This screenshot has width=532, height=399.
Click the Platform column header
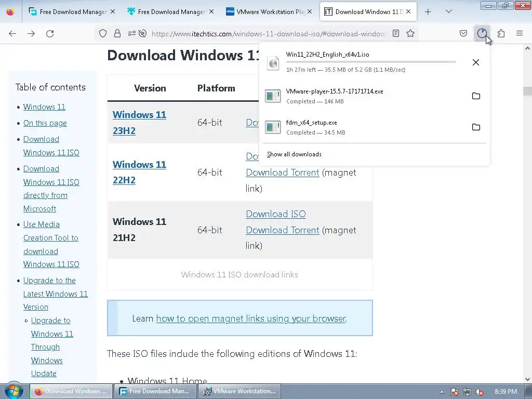pos(216,88)
